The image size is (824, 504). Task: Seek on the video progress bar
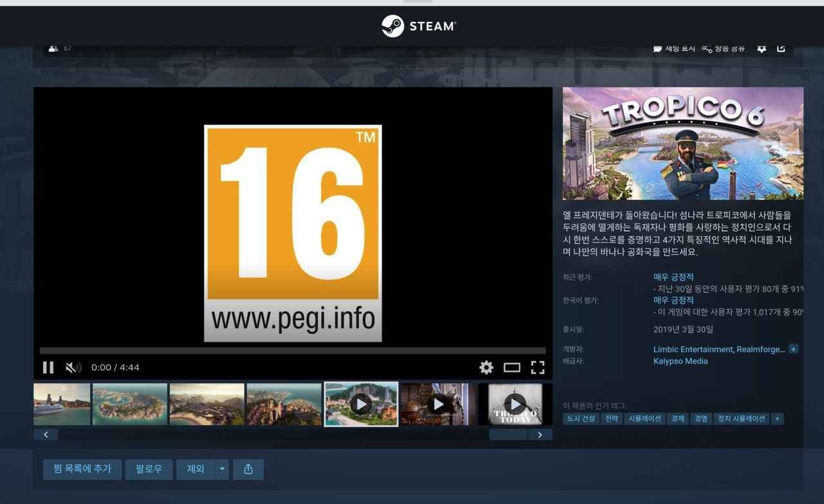click(x=293, y=351)
